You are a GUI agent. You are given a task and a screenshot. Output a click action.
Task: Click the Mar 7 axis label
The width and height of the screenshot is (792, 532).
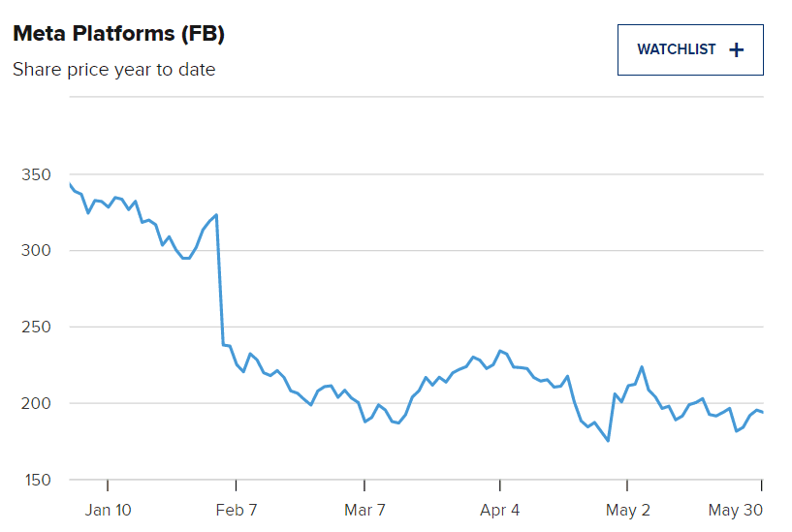point(364,510)
